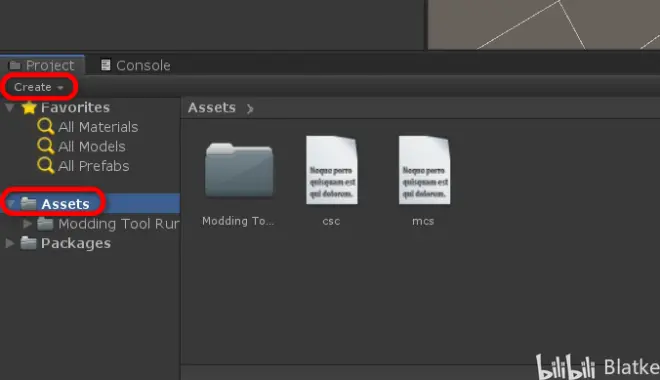
Task: Click the Project tab folder icon
Action: pos(15,65)
